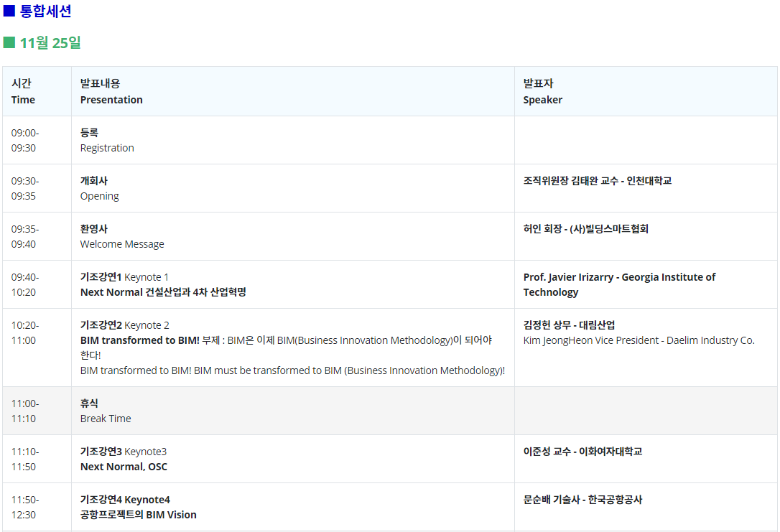
Task: Click the bold BIM transformed to BIM! title
Action: [x=140, y=340]
